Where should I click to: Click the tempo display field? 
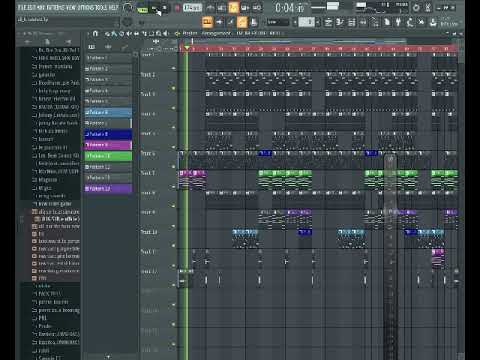192,8
